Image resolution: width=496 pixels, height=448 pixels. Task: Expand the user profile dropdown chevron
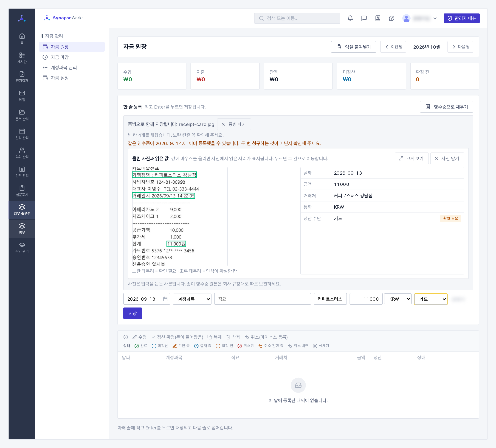pos(435,18)
